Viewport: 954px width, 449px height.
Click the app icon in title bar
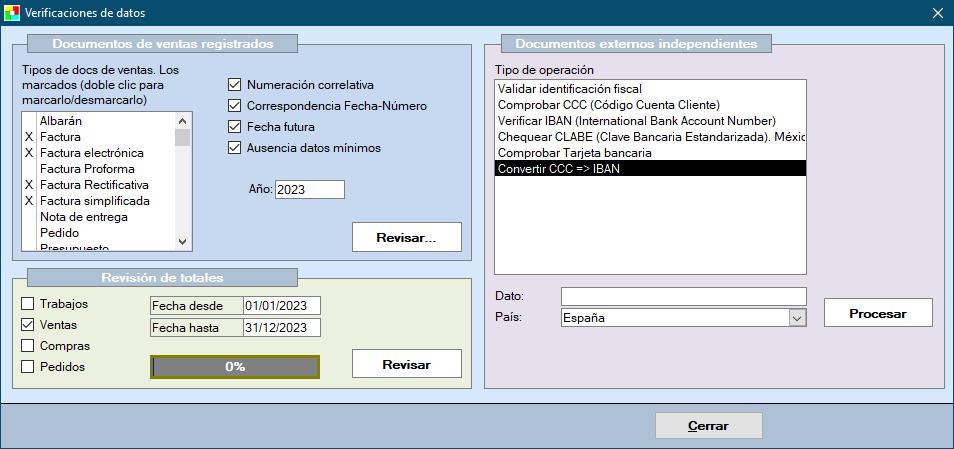(12, 13)
